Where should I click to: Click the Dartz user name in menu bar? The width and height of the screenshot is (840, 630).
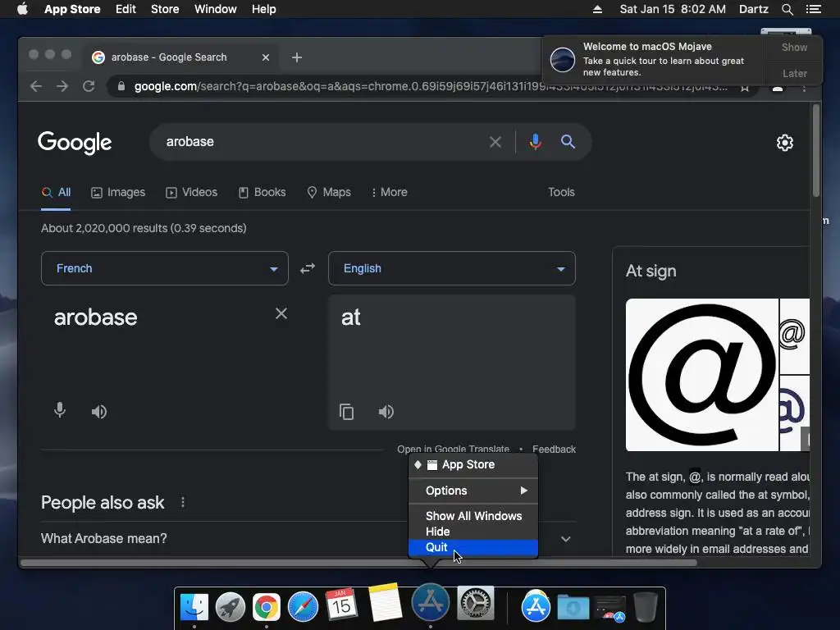tap(754, 9)
